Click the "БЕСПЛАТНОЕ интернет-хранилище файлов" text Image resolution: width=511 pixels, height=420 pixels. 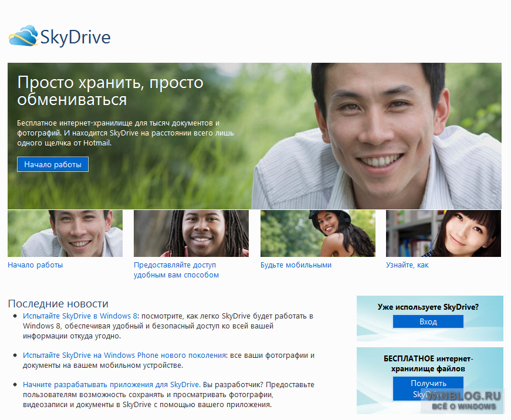point(428,364)
